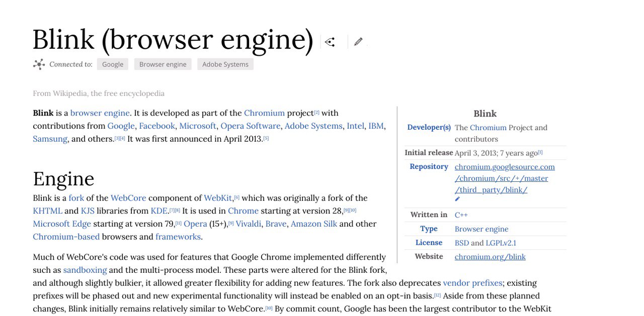This screenshot has height=316, width=644.
Task: Open the frameworks link
Action: pyautogui.click(x=178, y=237)
